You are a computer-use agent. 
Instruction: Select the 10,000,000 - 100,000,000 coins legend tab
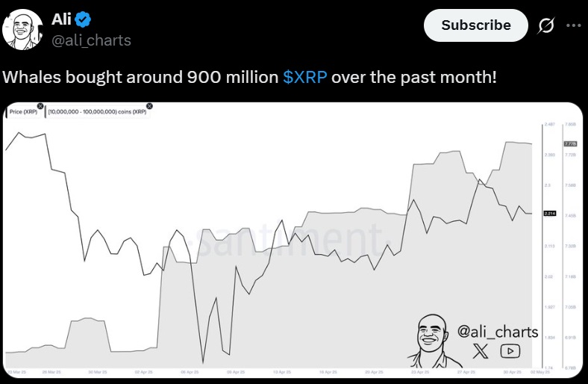pyautogui.click(x=97, y=112)
